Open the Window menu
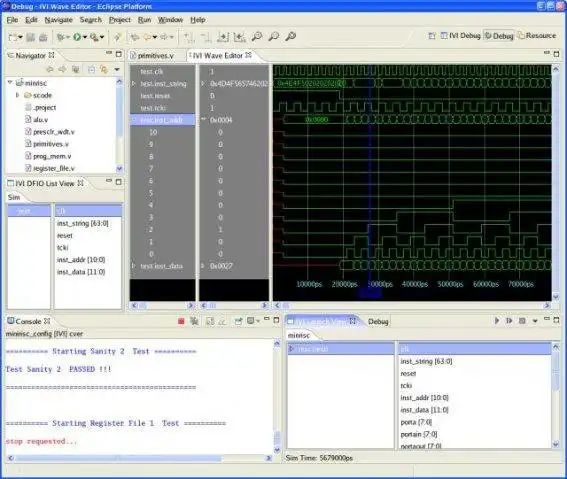The image size is (567, 479). [170, 20]
